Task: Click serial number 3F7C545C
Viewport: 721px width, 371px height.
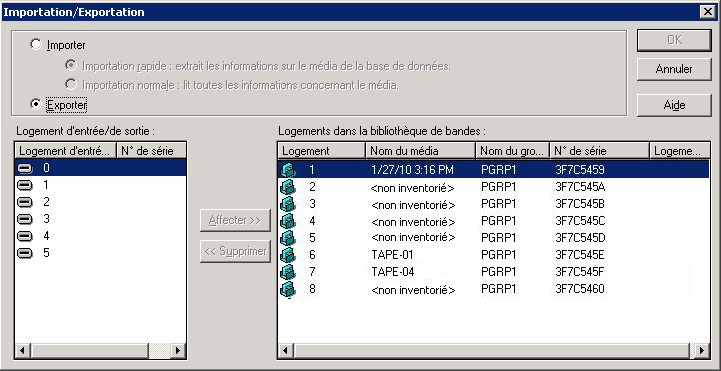Action: click(x=580, y=221)
